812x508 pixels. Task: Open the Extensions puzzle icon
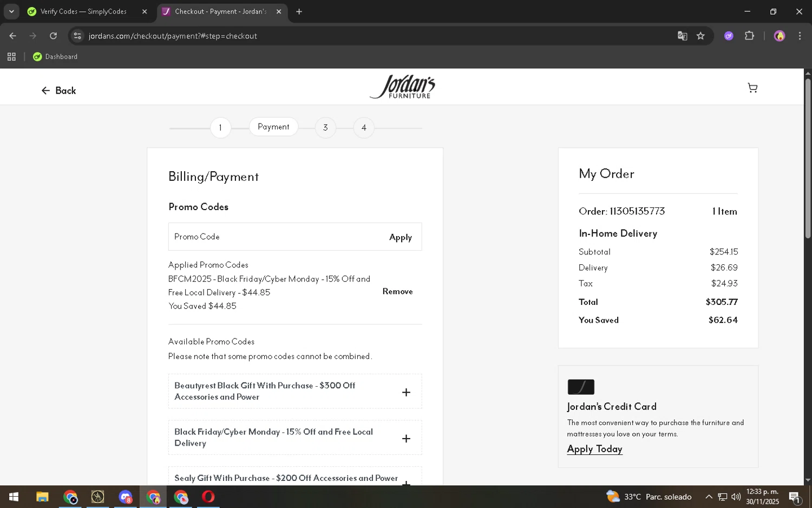[x=749, y=36]
